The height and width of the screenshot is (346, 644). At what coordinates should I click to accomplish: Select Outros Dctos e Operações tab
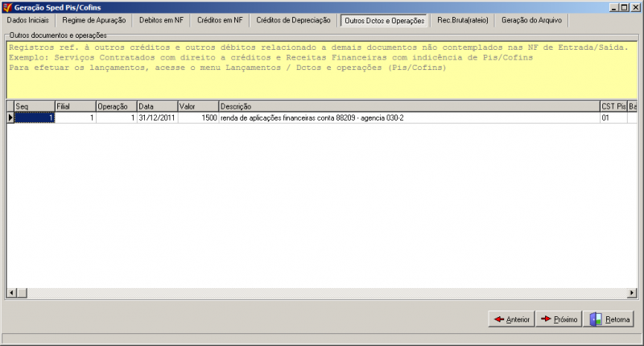tap(385, 21)
